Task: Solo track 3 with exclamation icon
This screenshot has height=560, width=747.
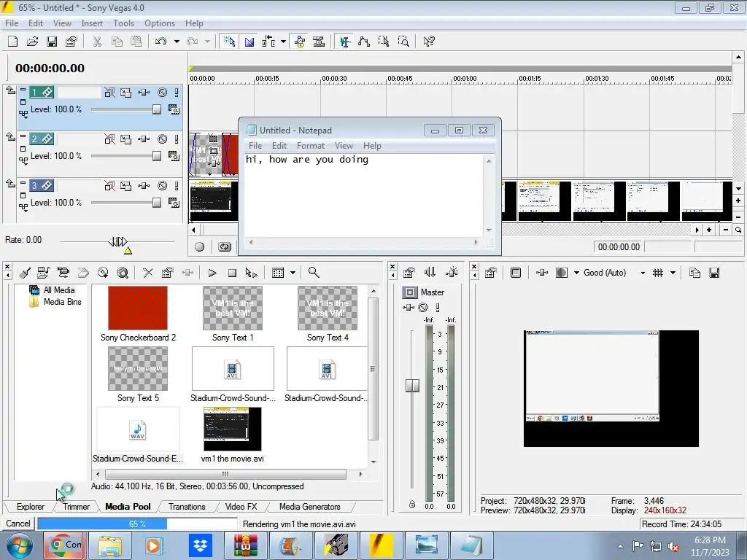Action: [x=177, y=186]
